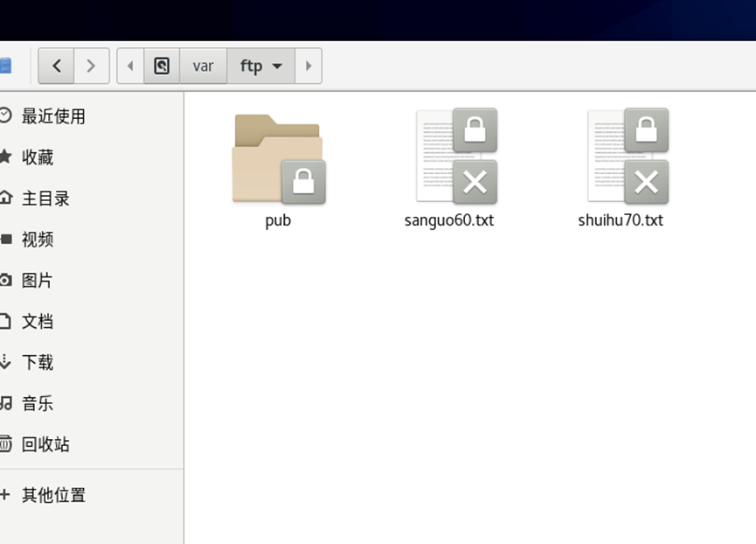Click the pub folder name label
Viewport: 756px width, 544px height.
[x=278, y=220]
